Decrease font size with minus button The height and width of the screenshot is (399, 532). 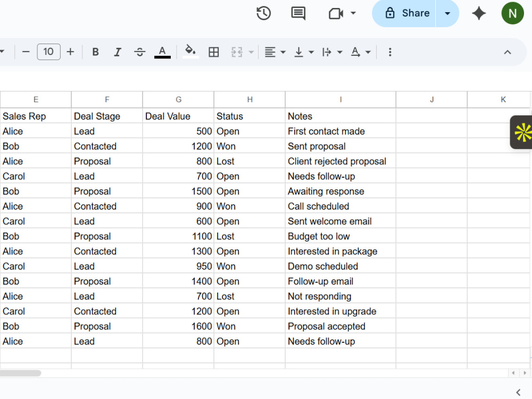[x=26, y=52]
